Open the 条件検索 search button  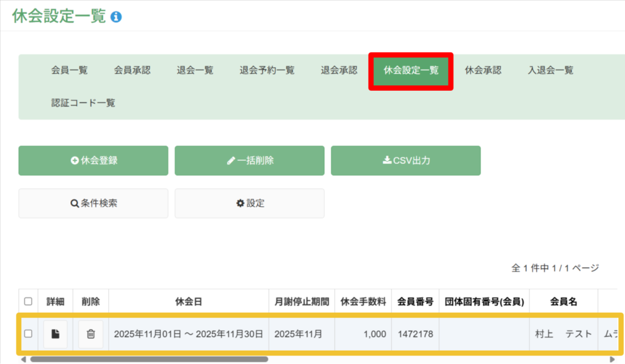tap(93, 203)
